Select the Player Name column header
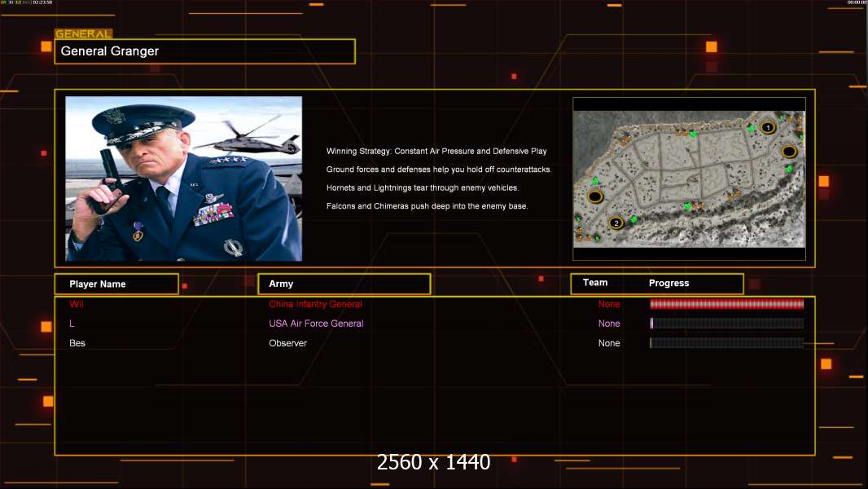 (x=116, y=284)
